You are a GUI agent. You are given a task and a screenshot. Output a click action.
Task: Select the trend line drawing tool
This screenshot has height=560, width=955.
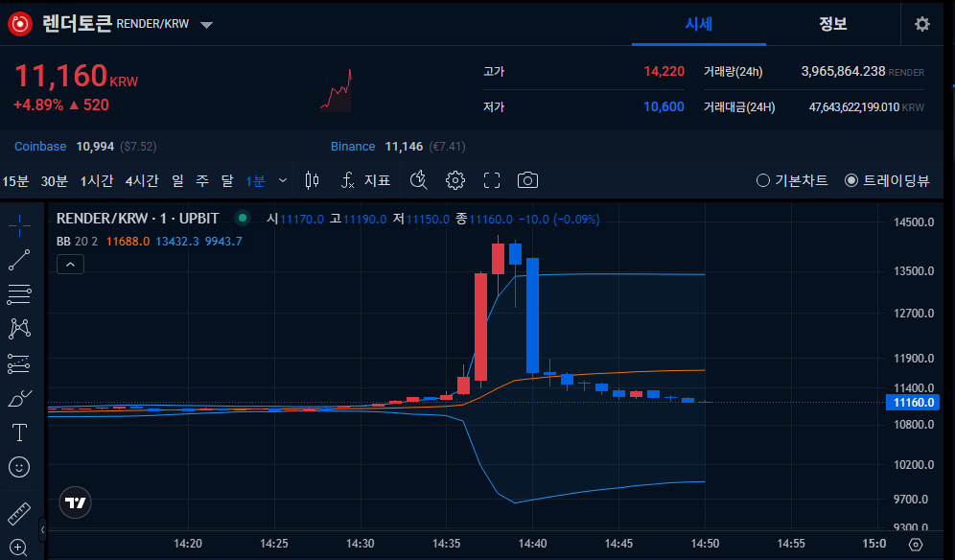click(x=19, y=260)
